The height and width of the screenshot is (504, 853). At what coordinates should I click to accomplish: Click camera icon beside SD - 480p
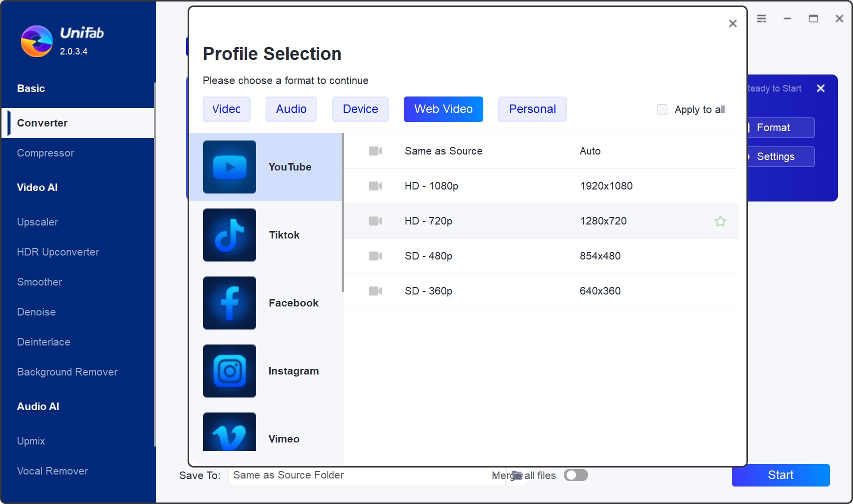pyautogui.click(x=375, y=256)
